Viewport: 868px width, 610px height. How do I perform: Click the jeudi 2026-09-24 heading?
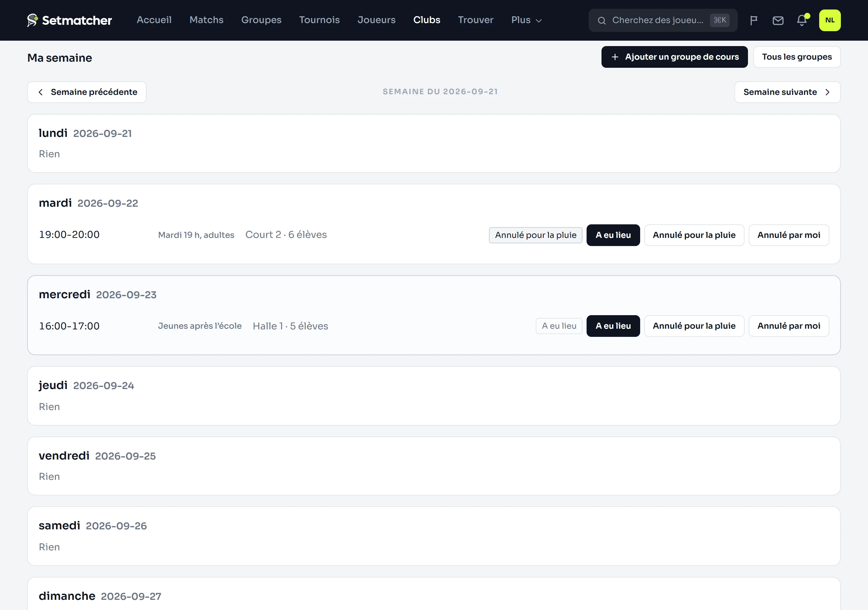(86, 386)
